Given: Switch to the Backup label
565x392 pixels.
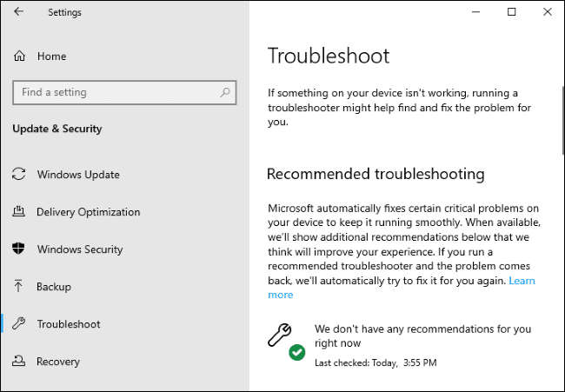Looking at the screenshot, I should click(54, 287).
